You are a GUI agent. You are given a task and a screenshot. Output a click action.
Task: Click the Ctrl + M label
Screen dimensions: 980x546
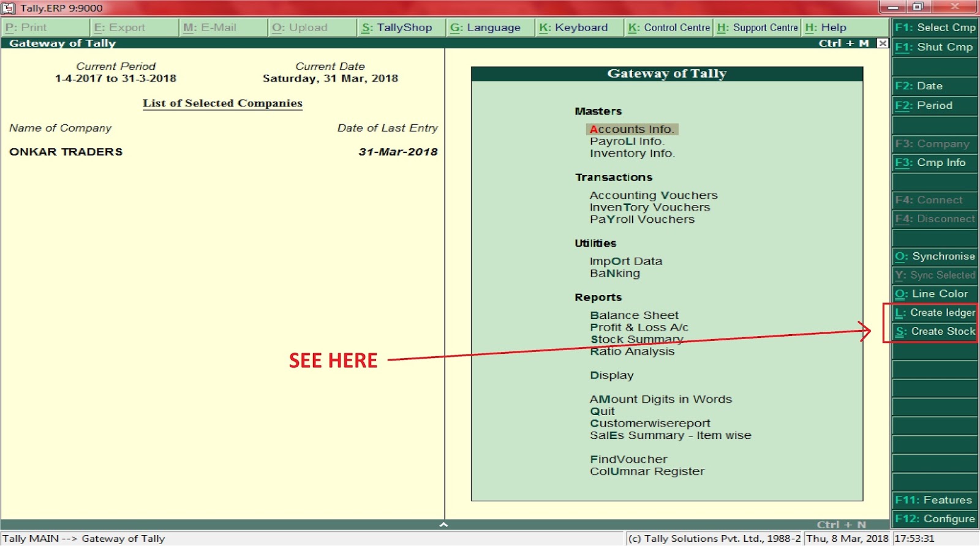click(844, 43)
